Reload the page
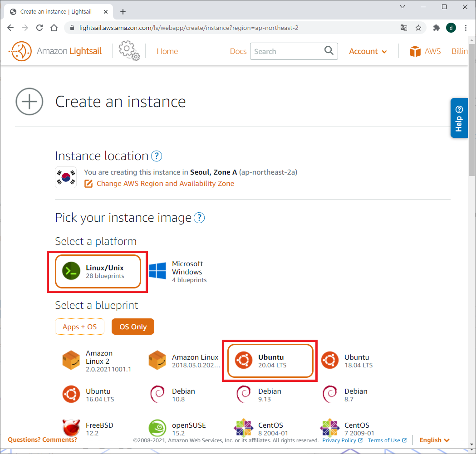Viewport: 476px width, 454px height. pos(39,28)
